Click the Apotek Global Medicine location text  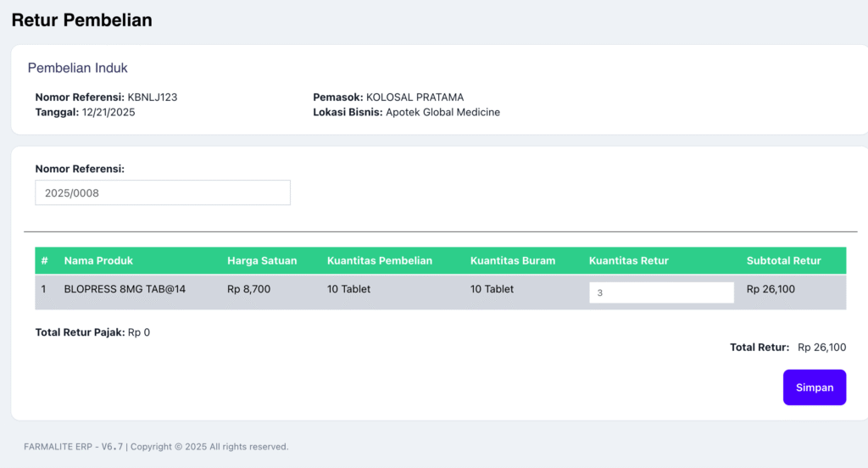[x=442, y=112]
